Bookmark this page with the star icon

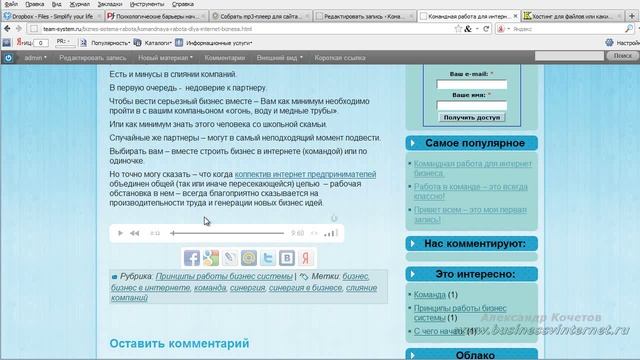pyautogui.click(x=458, y=29)
